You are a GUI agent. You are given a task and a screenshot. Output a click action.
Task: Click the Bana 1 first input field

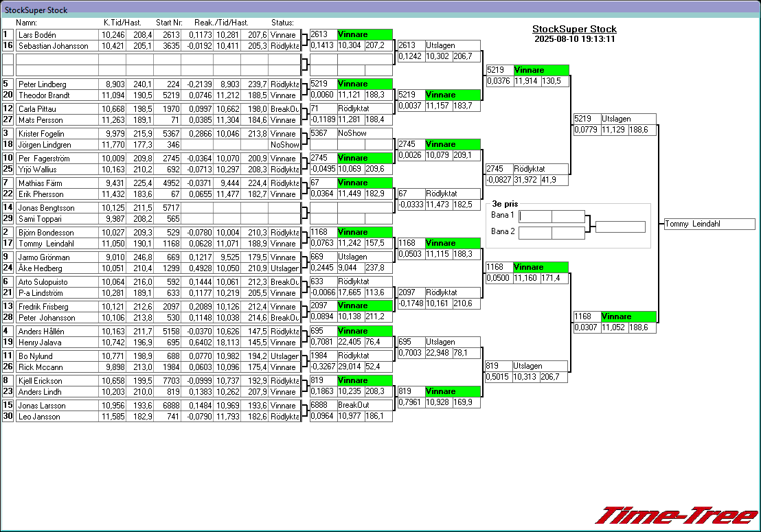click(x=535, y=216)
